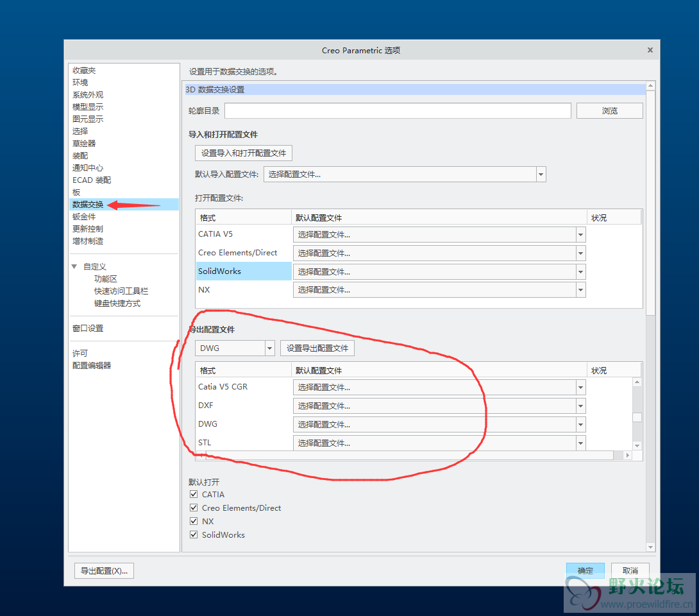Viewport: 699px width, 616px height.
Task: Open Catia V5 CGR export profile dropdown
Action: pyautogui.click(x=580, y=388)
